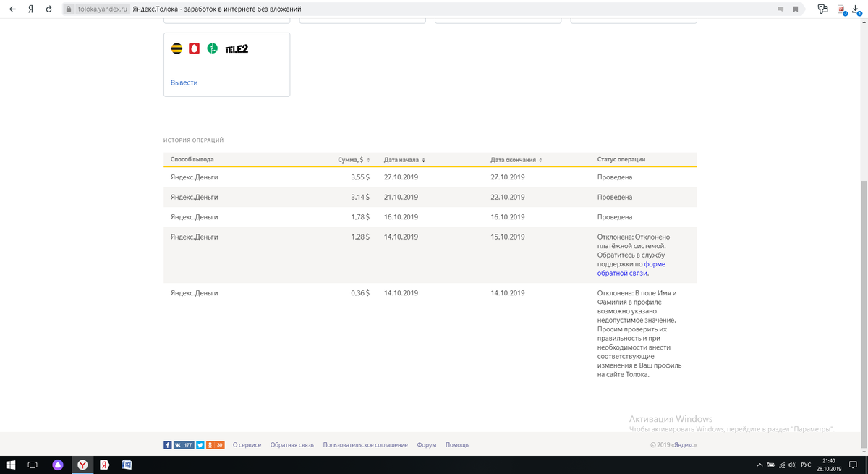Click the red MTS operator logo
Screen dimensions: 868x474
click(194, 49)
